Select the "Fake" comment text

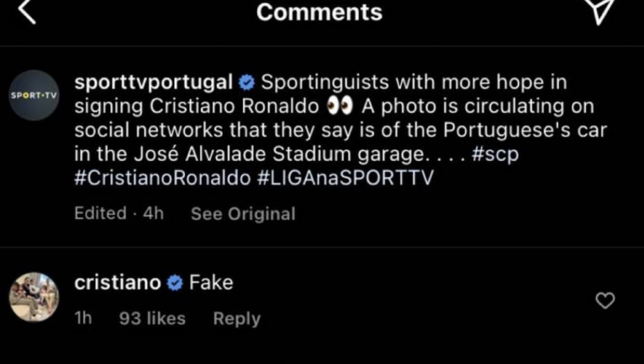[211, 283]
